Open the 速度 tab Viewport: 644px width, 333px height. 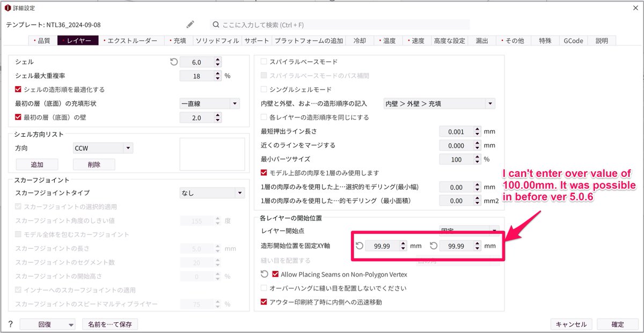click(x=416, y=41)
